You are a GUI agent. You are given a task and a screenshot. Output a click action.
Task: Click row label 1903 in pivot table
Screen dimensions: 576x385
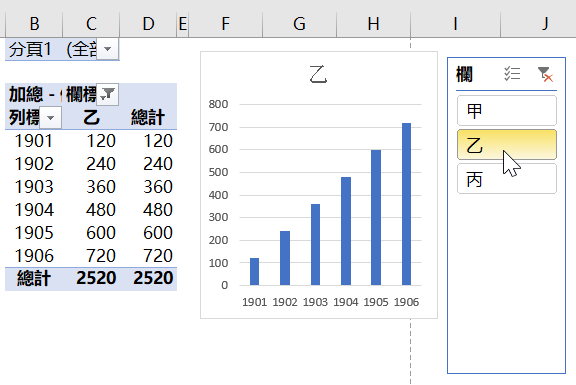point(34,187)
